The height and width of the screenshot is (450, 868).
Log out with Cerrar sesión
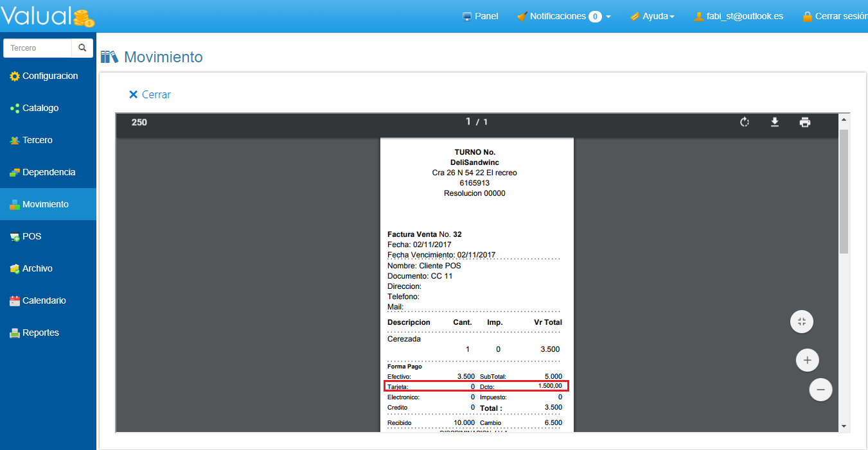pos(835,16)
